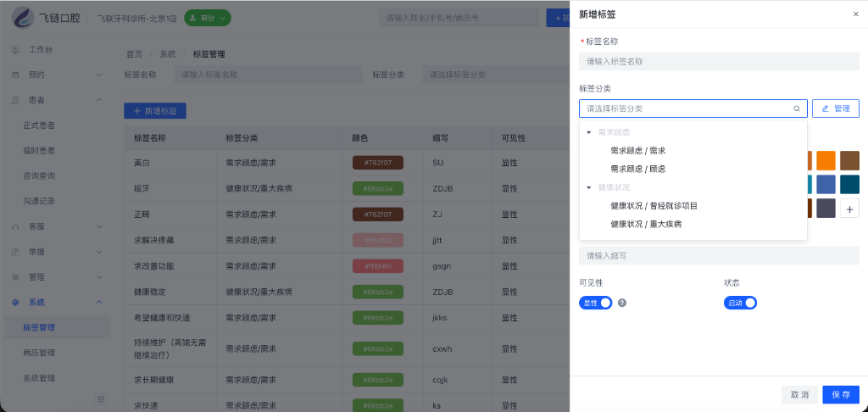
Task: Click the 请输入标签名称 field in the drawer
Action: click(719, 62)
